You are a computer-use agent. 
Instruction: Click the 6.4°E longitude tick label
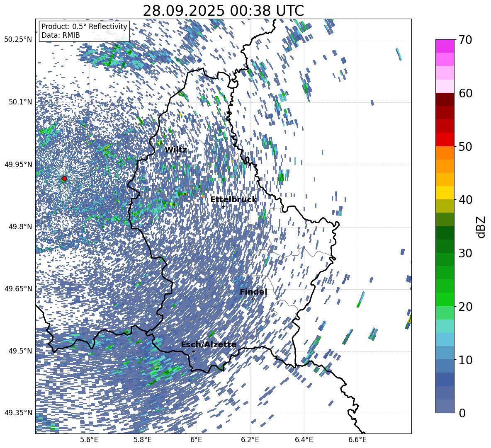[304, 440]
